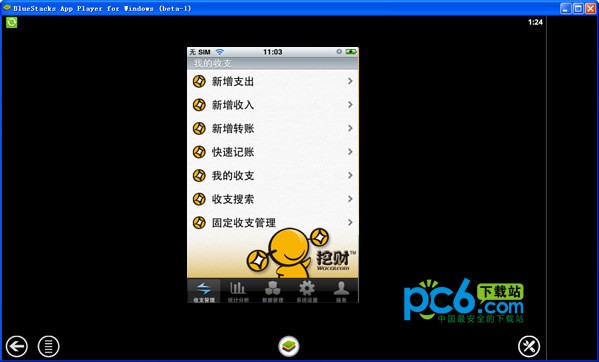Expand the 新增收入 row chevron
This screenshot has height=362, width=599.
(350, 105)
